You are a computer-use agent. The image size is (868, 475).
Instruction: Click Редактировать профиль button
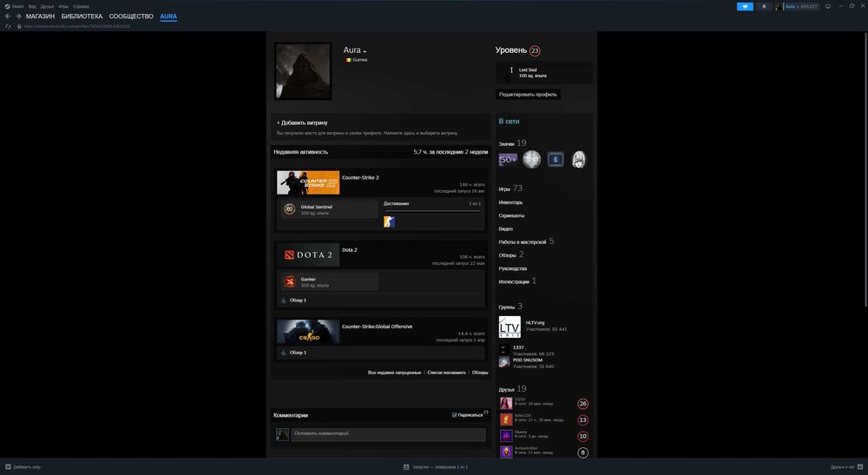528,95
